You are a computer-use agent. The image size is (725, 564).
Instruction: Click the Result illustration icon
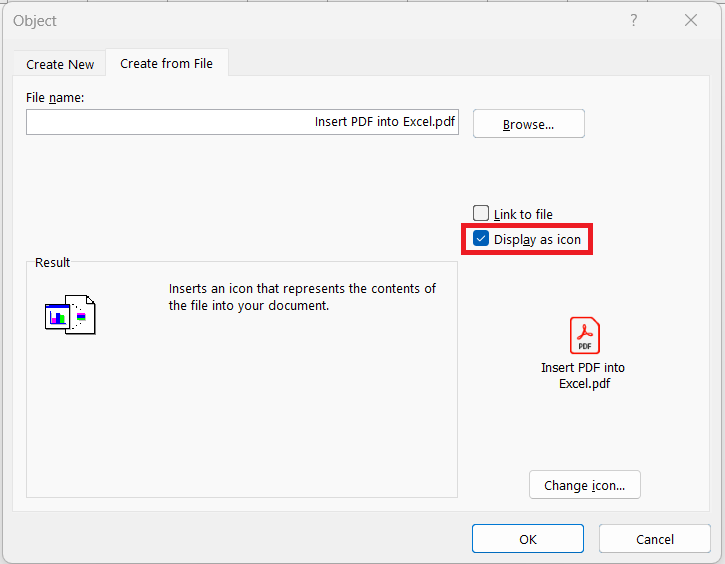pyautogui.click(x=70, y=315)
